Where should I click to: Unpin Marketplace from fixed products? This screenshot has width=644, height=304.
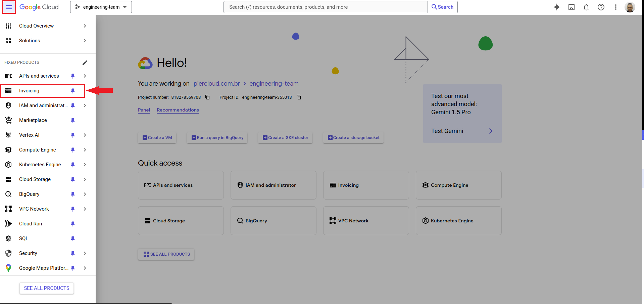73,120
